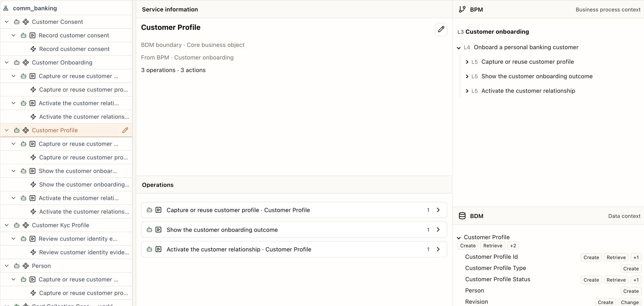The image size is (644, 306).
Task: Click the play-box icon in Activate the customer relationship card
Action: click(x=158, y=249)
